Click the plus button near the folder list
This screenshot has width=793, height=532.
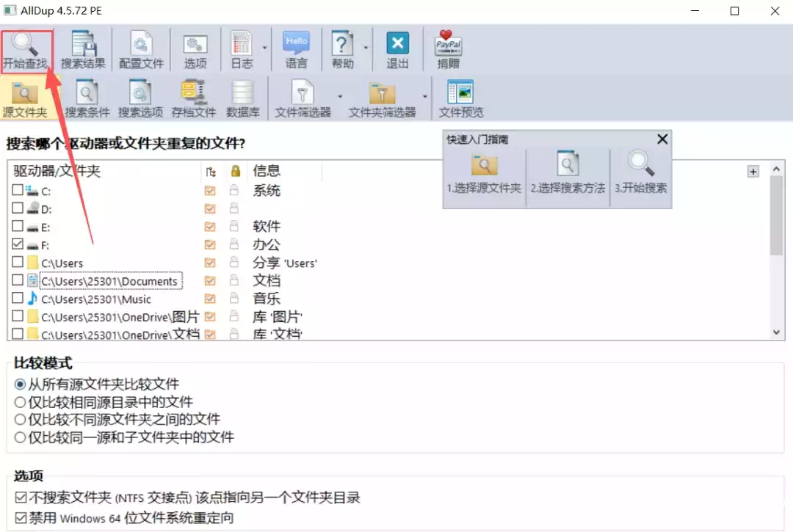coord(753,171)
